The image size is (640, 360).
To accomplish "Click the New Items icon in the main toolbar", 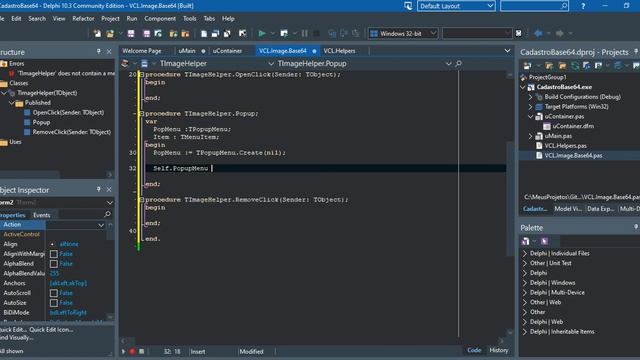I will point(97,33).
